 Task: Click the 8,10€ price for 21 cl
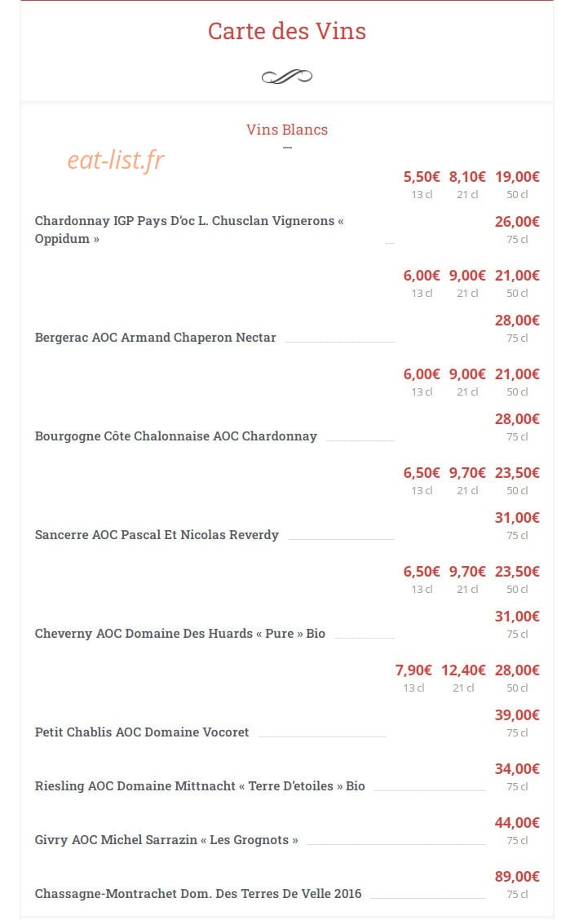467,177
